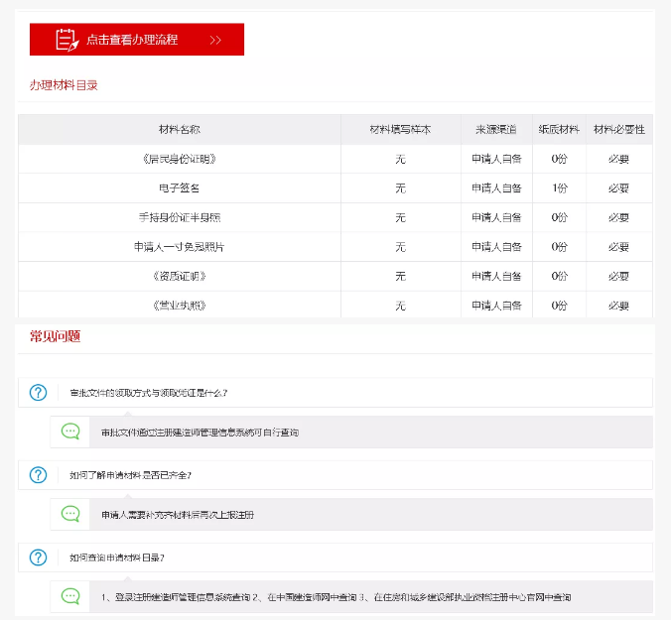Click the 来源渠道 column header
Viewport: 672px width, 620px height.
tap(496, 129)
